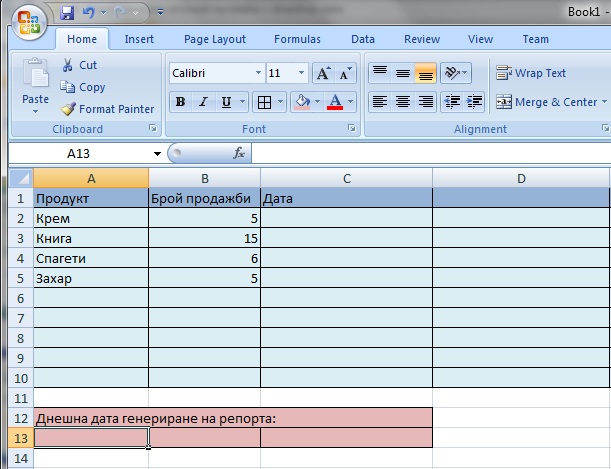
Task: Select all cells with corner button
Action: (x=21, y=178)
